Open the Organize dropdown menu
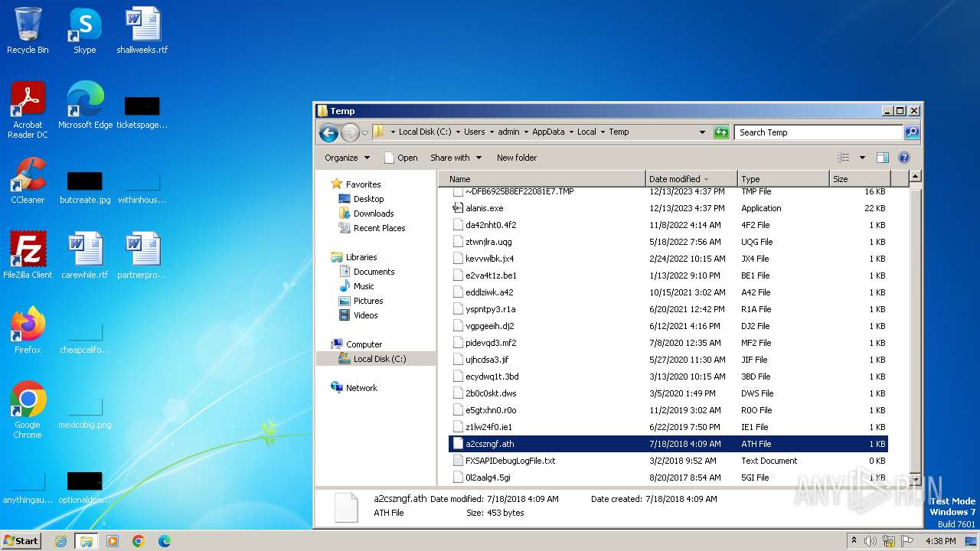 pos(347,158)
